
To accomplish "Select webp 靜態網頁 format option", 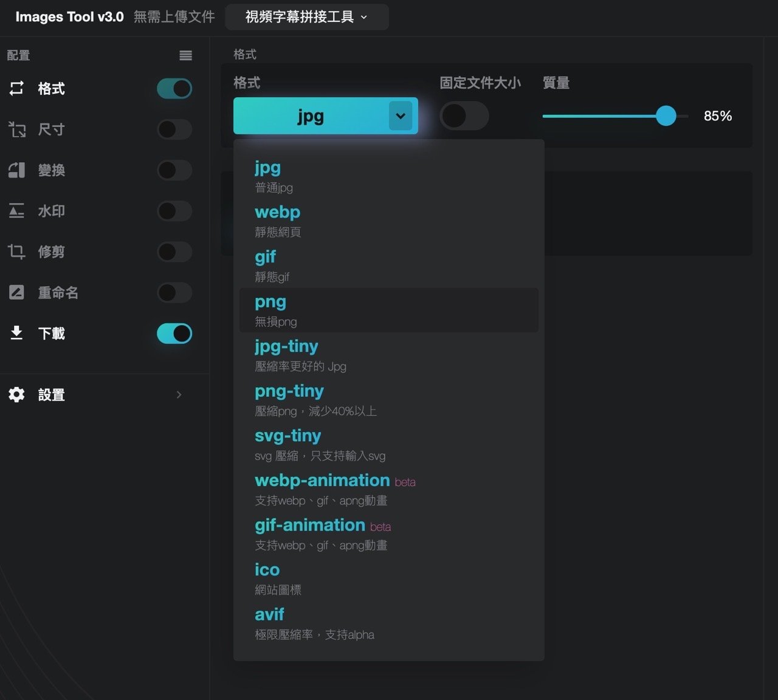I will (389, 221).
